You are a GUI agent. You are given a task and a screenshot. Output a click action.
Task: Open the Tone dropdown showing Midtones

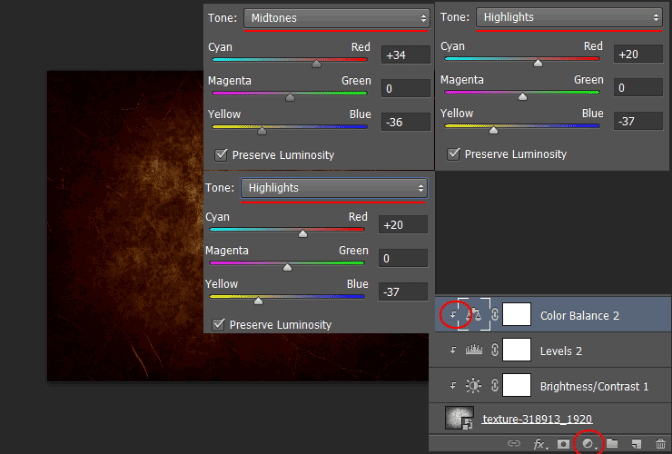tap(336, 18)
